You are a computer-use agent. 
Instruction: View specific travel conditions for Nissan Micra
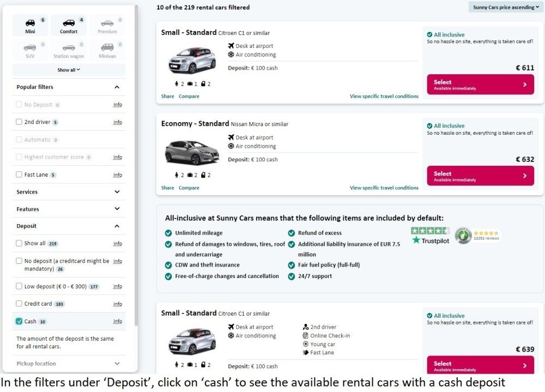click(x=384, y=188)
